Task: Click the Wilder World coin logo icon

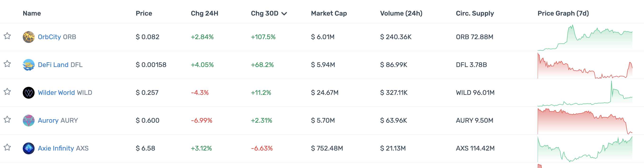Action: point(28,93)
